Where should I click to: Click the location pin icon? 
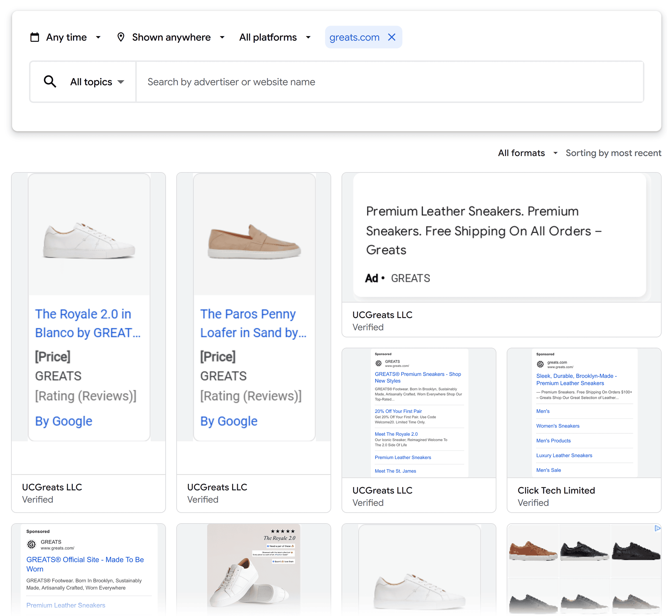click(x=121, y=37)
